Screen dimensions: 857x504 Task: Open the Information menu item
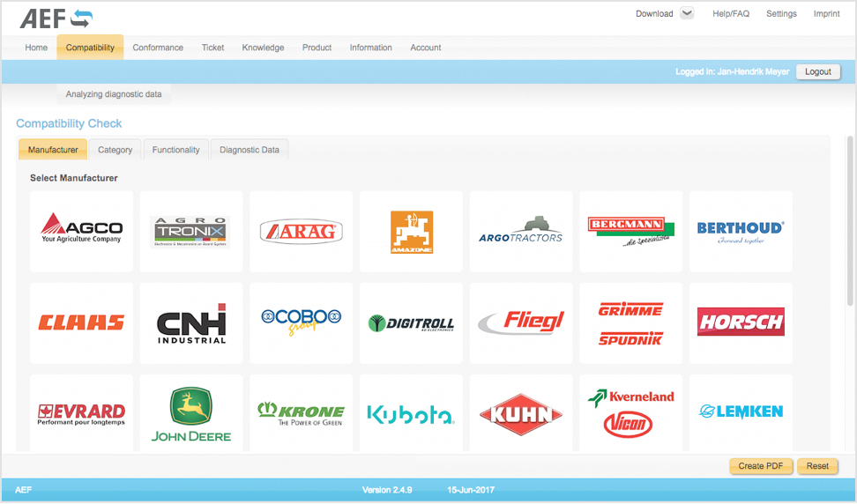click(x=370, y=48)
